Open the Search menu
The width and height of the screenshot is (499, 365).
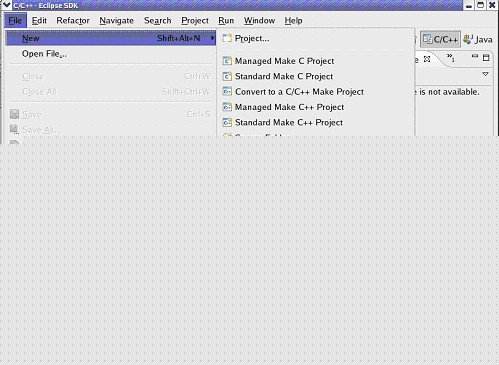point(158,21)
